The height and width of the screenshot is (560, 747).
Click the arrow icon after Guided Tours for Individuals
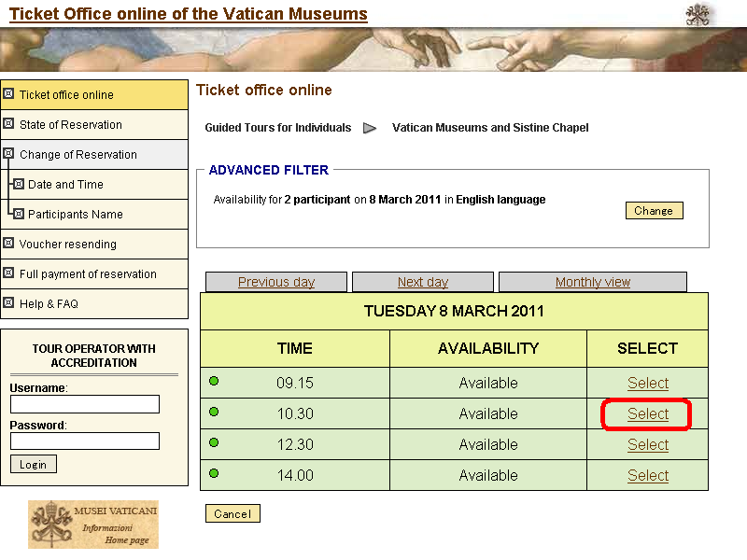pos(370,128)
